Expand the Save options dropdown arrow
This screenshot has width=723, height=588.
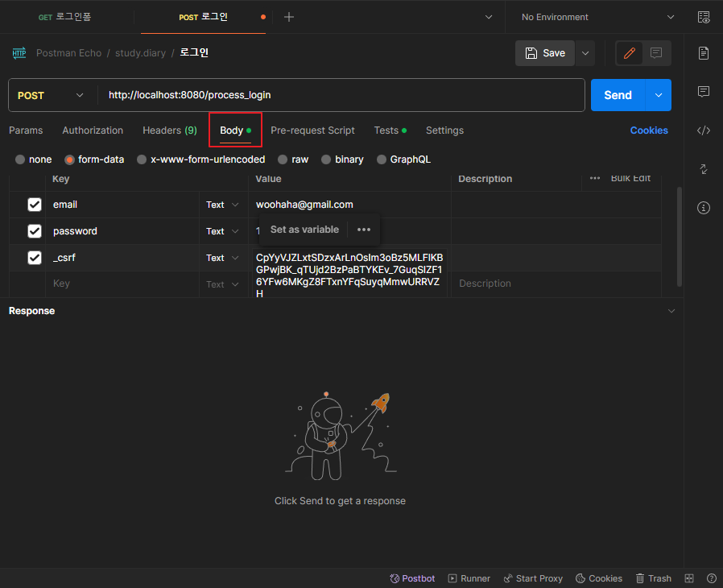click(x=585, y=53)
